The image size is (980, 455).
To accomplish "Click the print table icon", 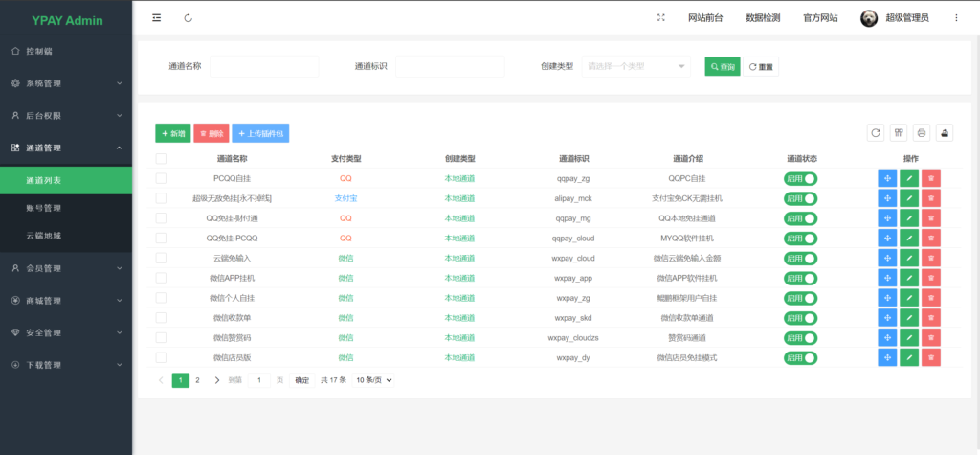I will click(x=922, y=133).
